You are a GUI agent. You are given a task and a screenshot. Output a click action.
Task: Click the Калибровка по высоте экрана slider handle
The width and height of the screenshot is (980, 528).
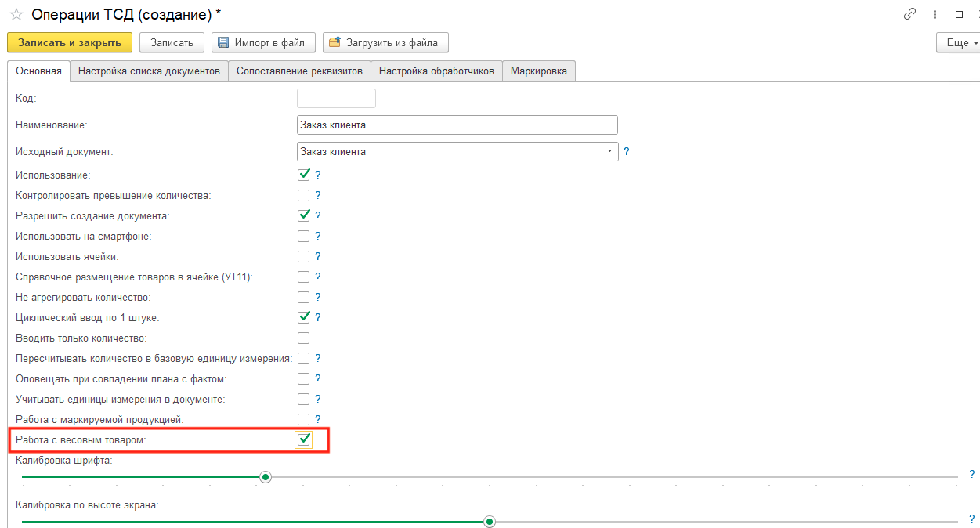pyautogui.click(x=490, y=521)
